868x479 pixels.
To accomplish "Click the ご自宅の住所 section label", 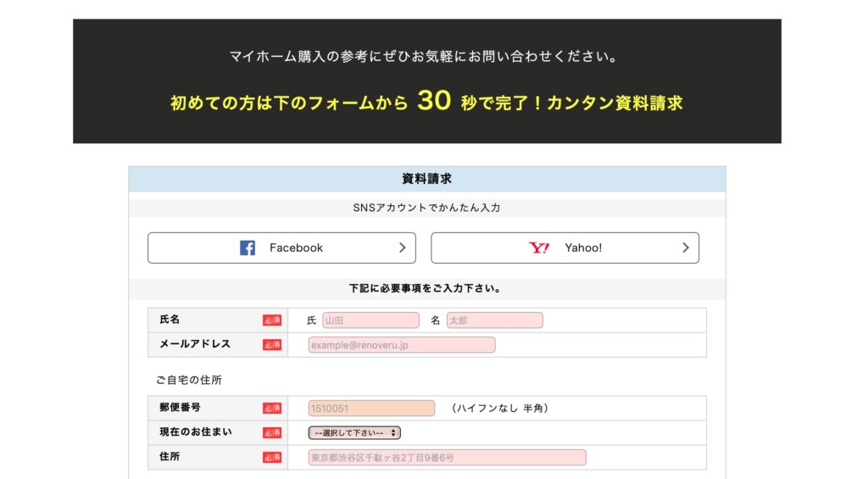I will 189,380.
